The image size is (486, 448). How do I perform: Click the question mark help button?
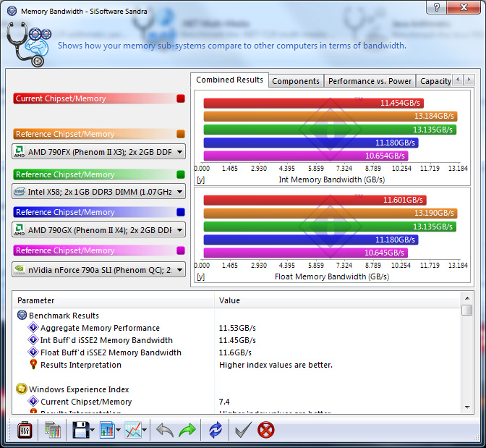tap(436, 7)
